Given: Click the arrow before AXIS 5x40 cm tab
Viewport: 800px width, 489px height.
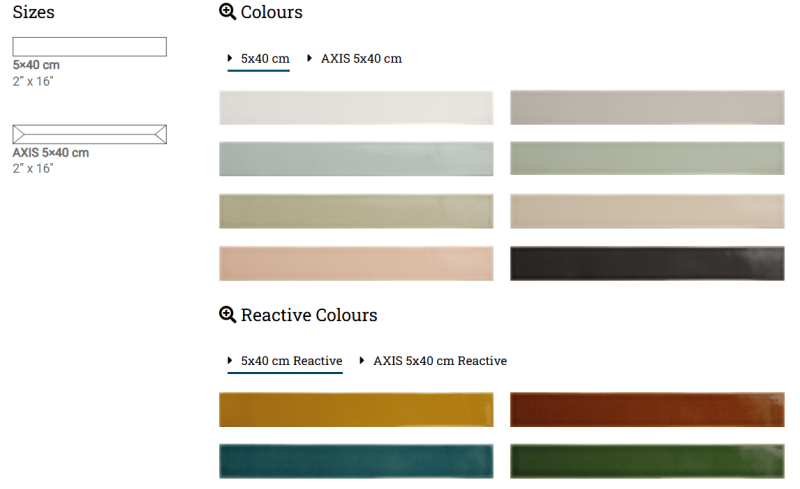Looking at the screenshot, I should click(309, 58).
